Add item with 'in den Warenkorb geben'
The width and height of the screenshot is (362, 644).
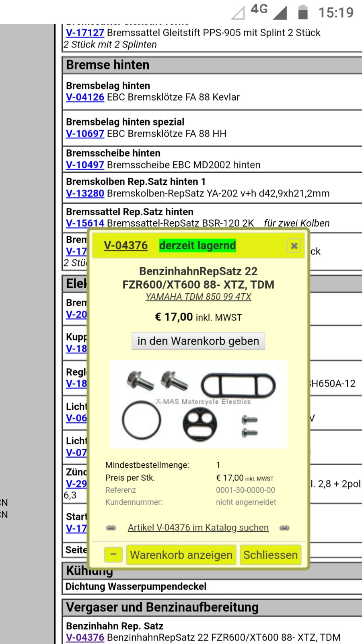(x=198, y=341)
